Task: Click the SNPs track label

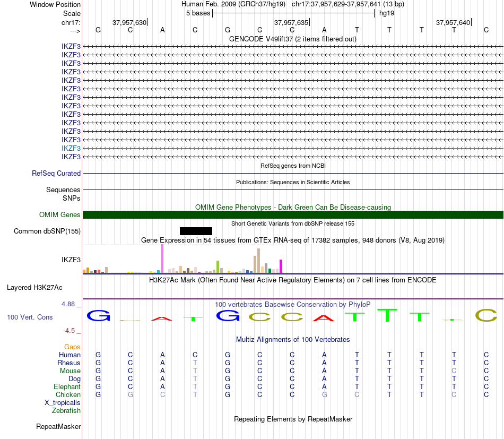Action: 72,198
